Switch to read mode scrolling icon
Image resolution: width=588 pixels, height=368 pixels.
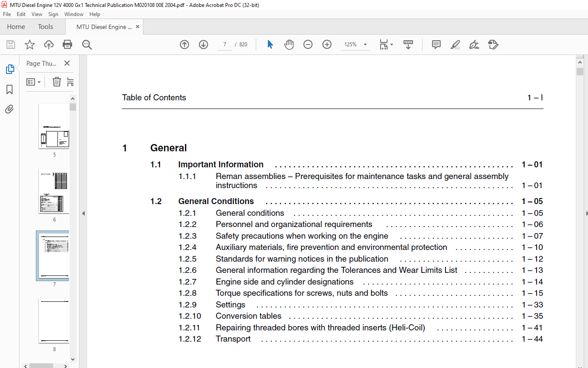pyautogui.click(x=408, y=45)
